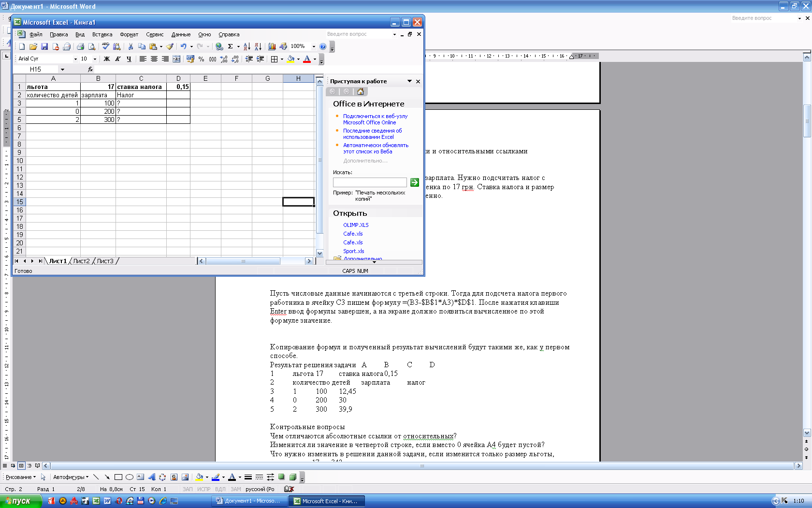Open the Arial Cyr font name dropdown
Viewport: 812px width, 508px height.
click(x=75, y=59)
